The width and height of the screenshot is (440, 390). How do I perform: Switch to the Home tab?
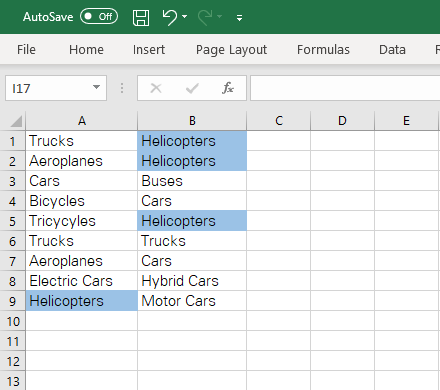tap(86, 50)
